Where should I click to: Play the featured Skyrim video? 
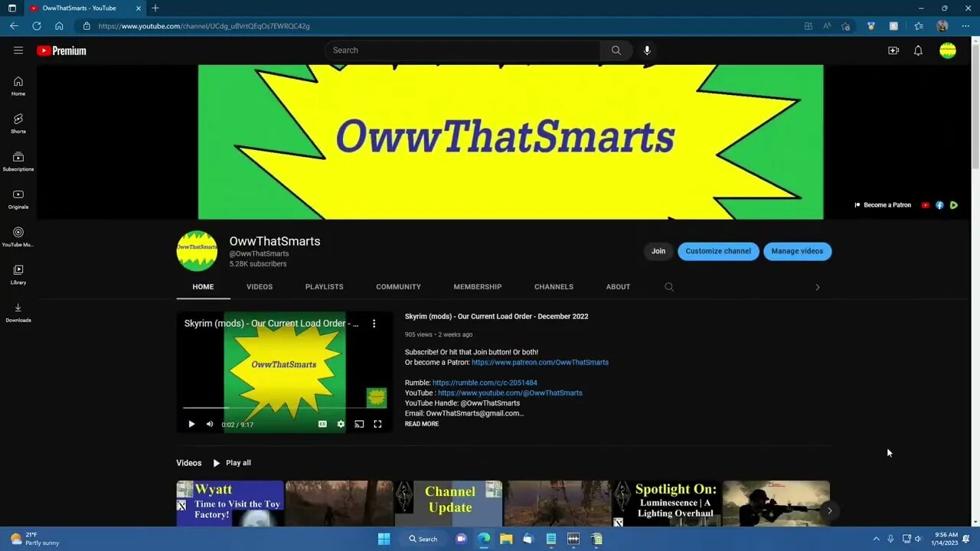point(191,424)
